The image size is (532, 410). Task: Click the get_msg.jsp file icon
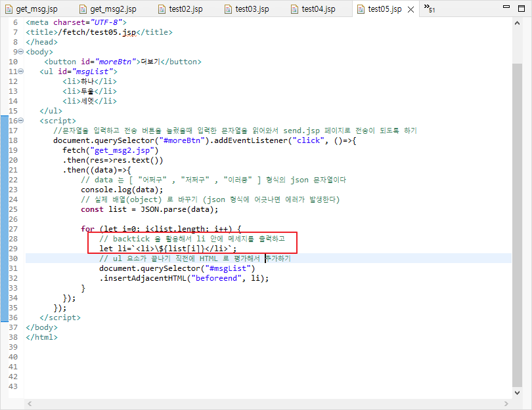(9, 9)
